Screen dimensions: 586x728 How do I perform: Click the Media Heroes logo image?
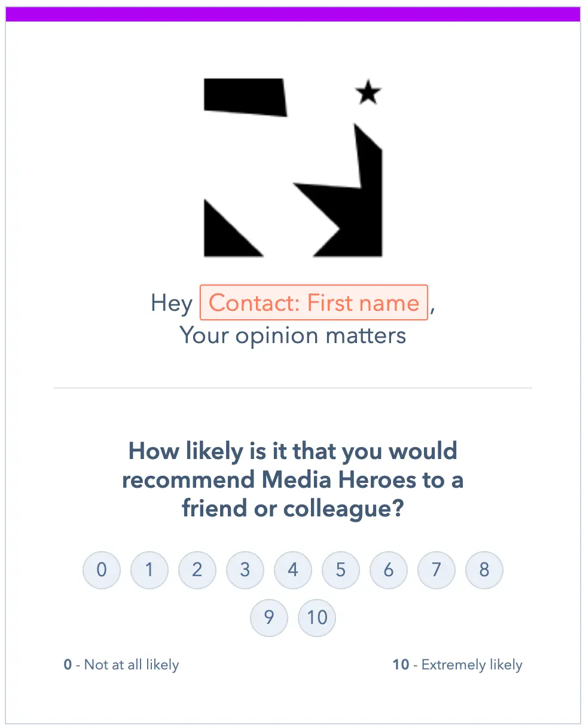pyautogui.click(x=293, y=167)
